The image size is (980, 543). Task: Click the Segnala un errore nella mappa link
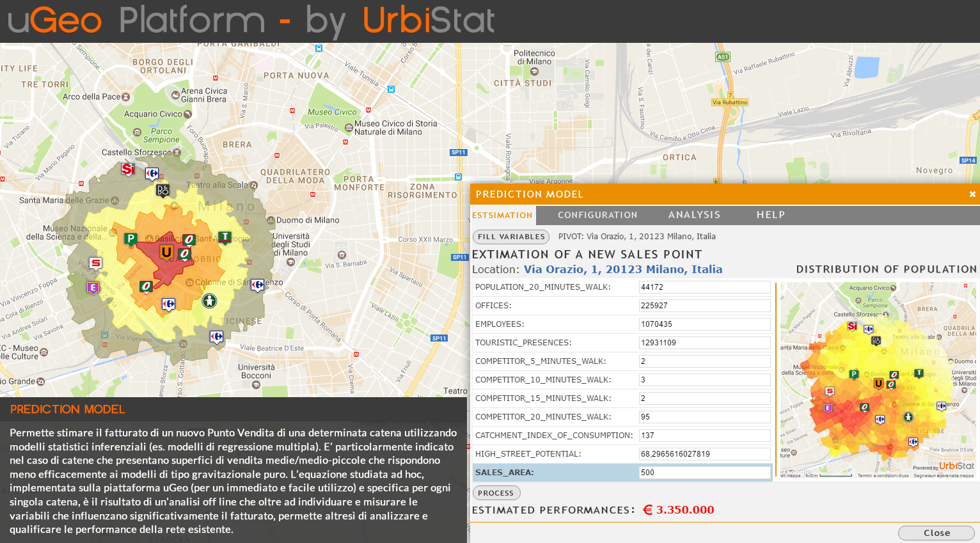click(x=944, y=476)
